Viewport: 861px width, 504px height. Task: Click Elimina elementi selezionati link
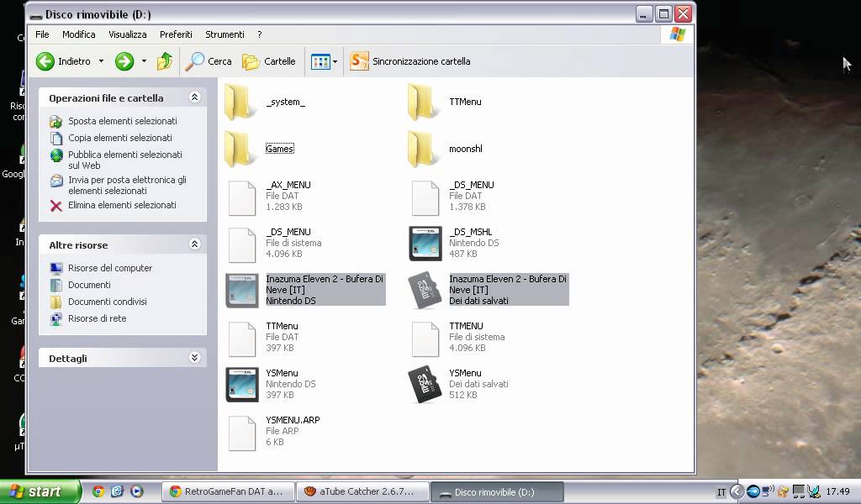122,205
